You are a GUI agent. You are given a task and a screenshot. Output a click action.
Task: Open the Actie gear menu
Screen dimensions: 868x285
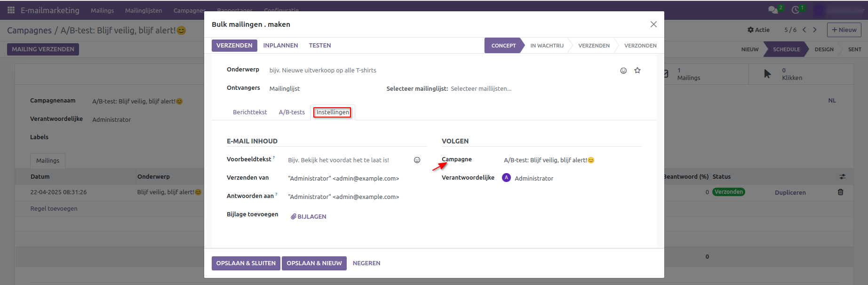tap(758, 30)
